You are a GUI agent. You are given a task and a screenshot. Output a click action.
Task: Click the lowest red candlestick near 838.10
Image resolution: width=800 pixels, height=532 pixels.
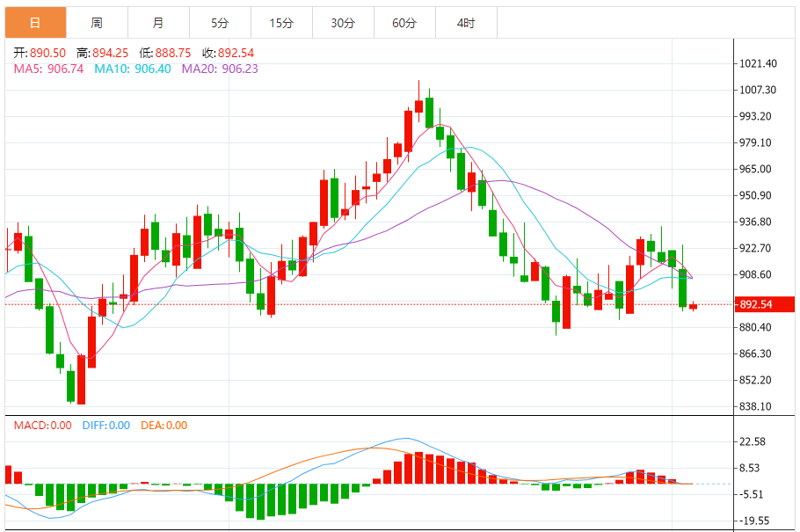pos(81,380)
